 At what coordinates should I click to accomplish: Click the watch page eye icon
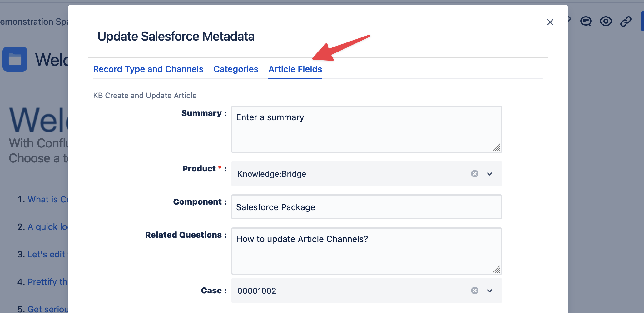[606, 22]
